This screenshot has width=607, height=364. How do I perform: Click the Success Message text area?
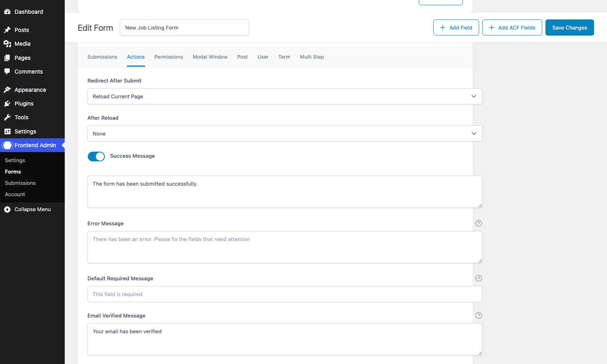(285, 192)
